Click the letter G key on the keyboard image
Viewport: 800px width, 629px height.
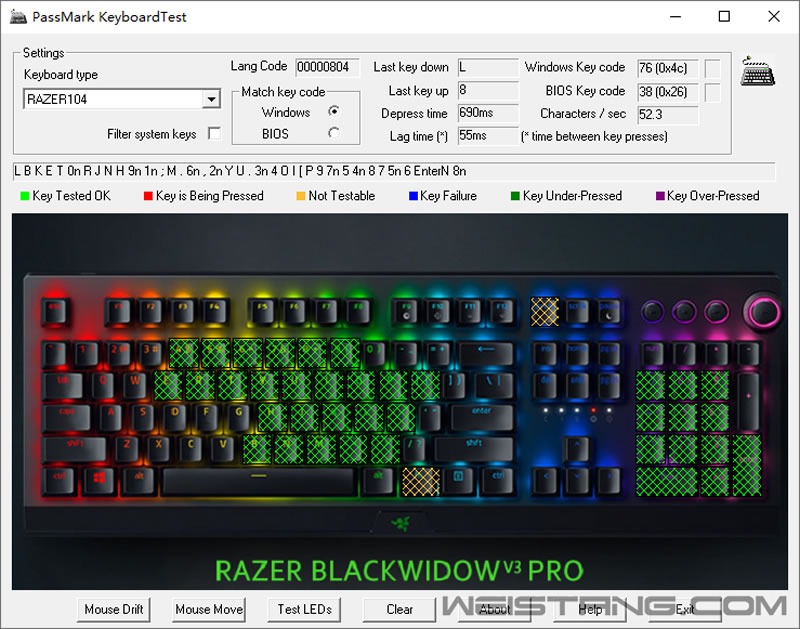coord(239,417)
